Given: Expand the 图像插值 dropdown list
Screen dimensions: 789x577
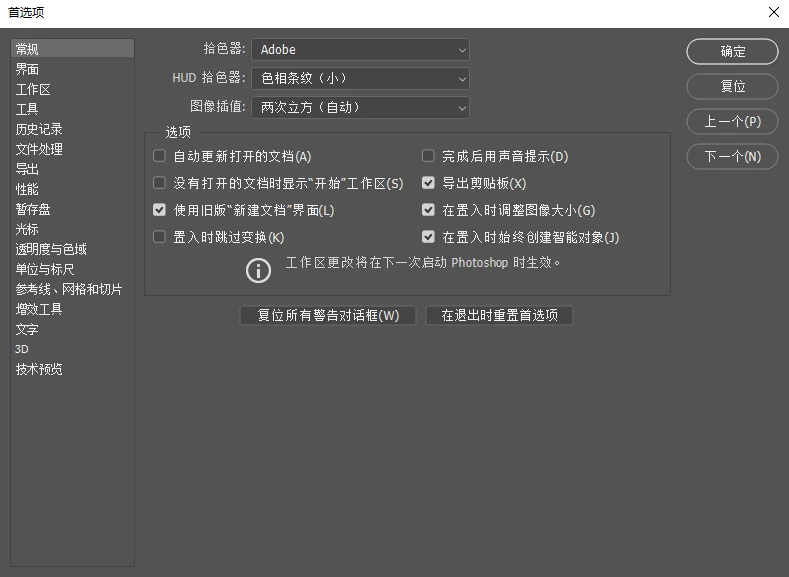Looking at the screenshot, I should [360, 108].
